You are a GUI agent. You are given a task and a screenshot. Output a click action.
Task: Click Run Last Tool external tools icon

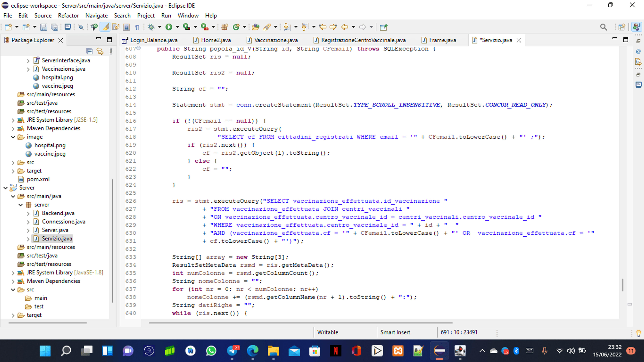tap(204, 27)
